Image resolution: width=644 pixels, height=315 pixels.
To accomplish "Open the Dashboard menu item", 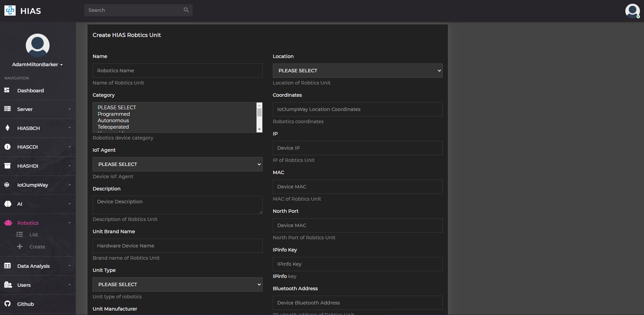I will pyautogui.click(x=38, y=90).
